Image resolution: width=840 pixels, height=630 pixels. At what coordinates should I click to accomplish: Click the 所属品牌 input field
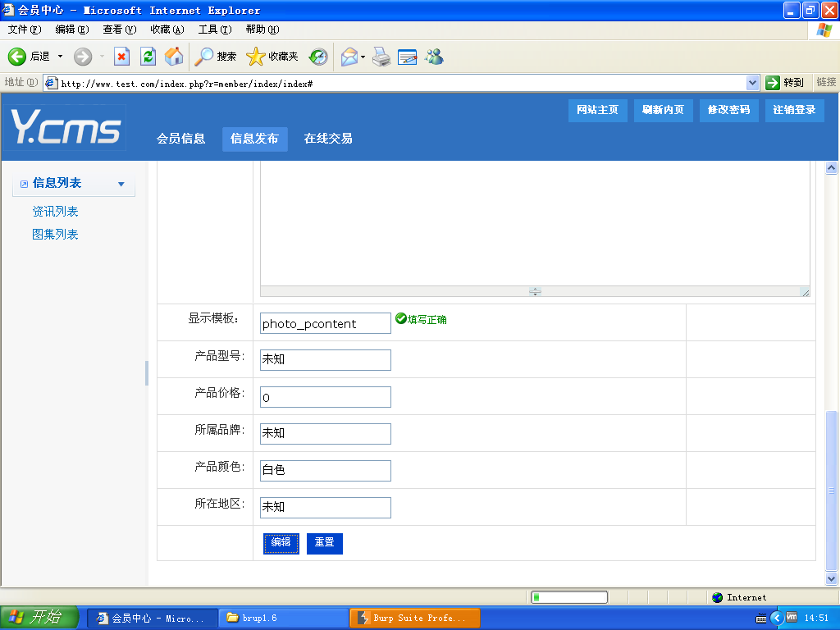[325, 433]
